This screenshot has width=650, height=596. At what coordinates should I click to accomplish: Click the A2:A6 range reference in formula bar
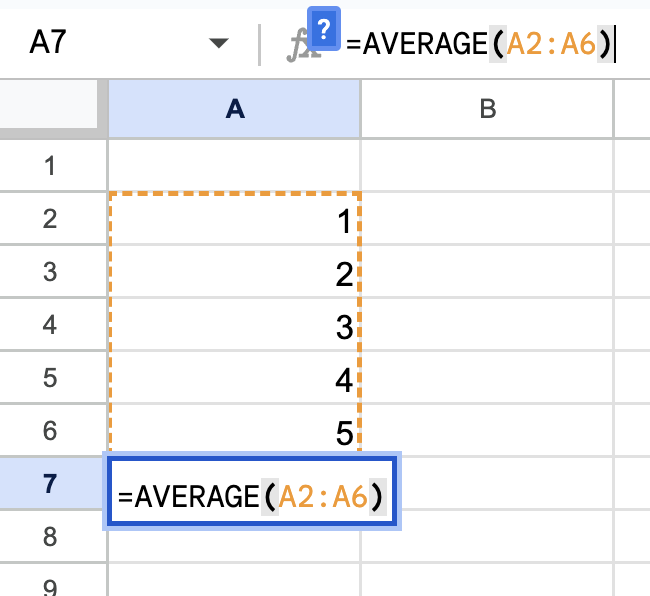tap(552, 44)
